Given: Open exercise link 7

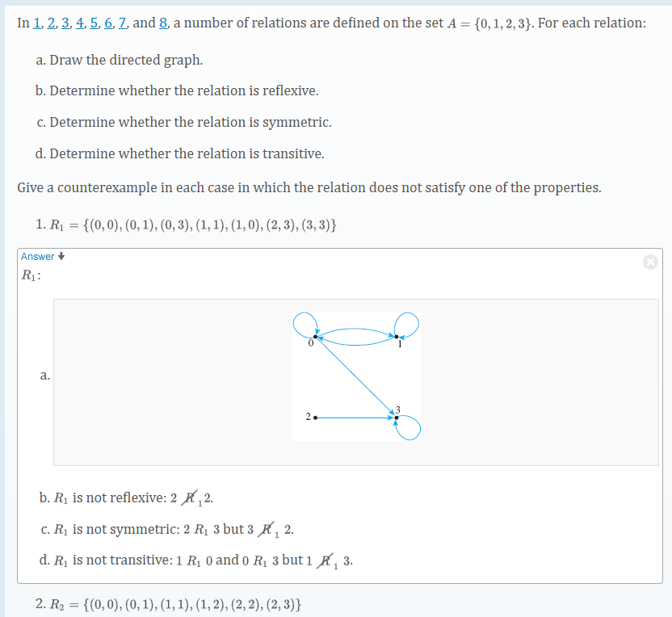Looking at the screenshot, I should pos(121,23).
